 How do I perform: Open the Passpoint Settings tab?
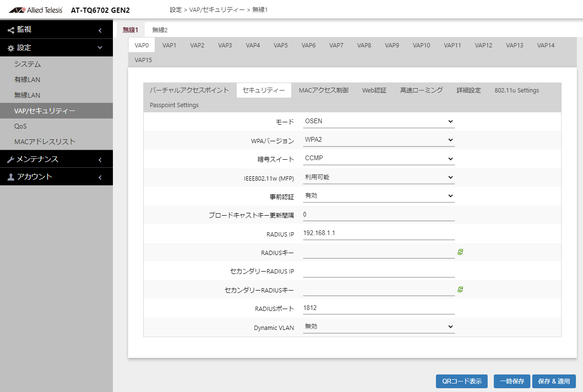(174, 105)
